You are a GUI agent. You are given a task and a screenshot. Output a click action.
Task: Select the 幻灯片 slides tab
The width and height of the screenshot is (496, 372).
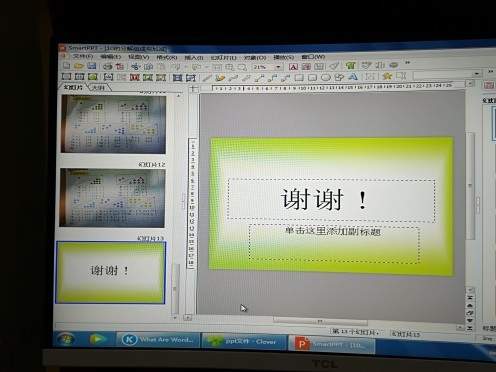point(73,87)
